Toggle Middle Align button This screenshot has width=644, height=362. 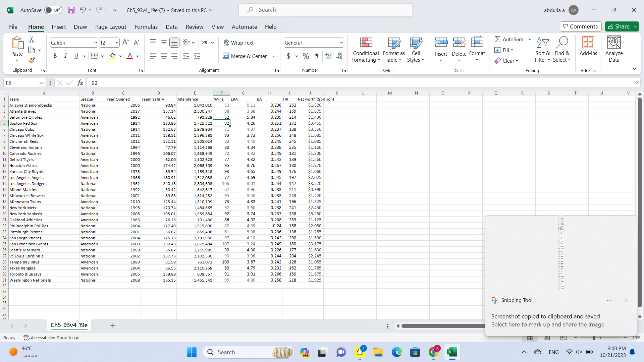tap(164, 43)
